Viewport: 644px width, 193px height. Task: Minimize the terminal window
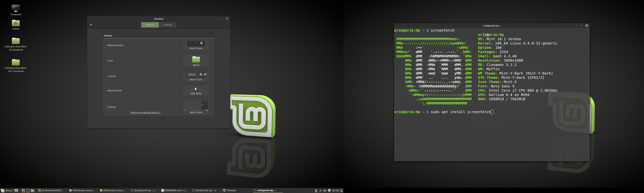coord(576,26)
